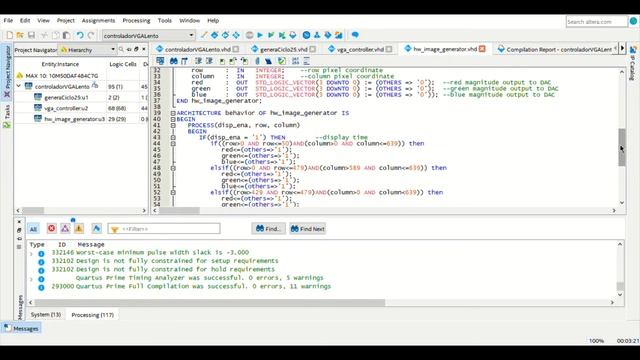Viewport: 640px width, 360px height.
Task: Expand Timing Analyzer was successful message
Action: point(31,279)
